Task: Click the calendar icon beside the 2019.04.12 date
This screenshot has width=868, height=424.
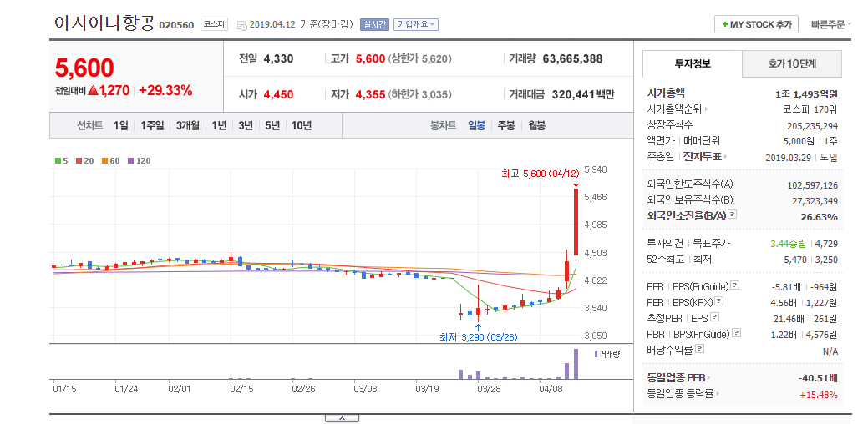Action: coord(242,25)
